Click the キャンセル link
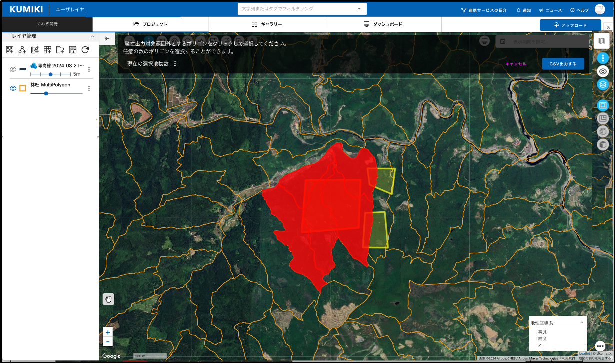 (516, 64)
